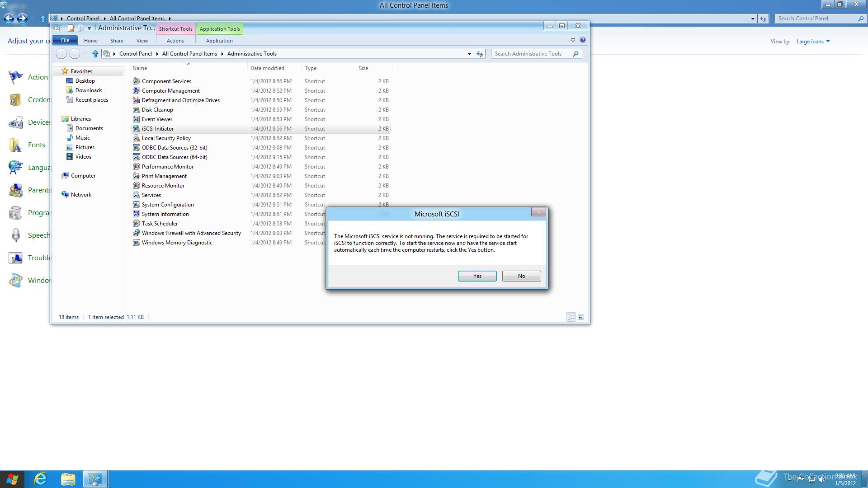Click the Local Security Policy icon
Viewport: 868px width, 488px height.
point(136,138)
